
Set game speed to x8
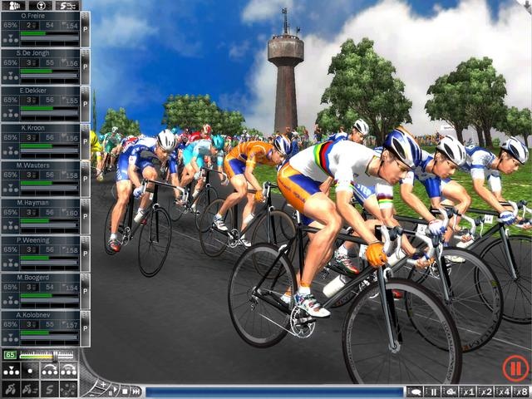[x=521, y=392]
